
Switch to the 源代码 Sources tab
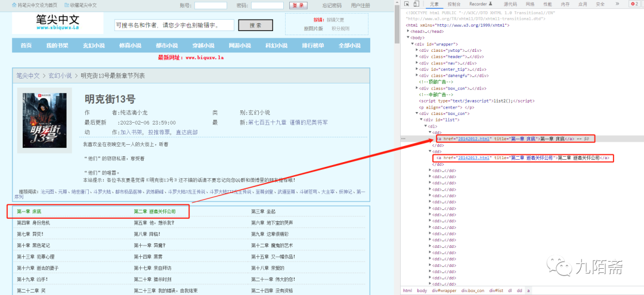tap(510, 4)
